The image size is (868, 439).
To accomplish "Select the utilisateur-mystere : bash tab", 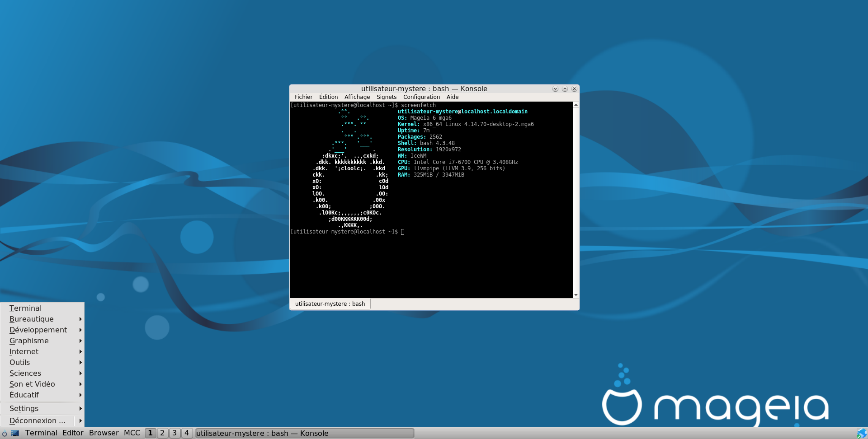I will (x=330, y=304).
